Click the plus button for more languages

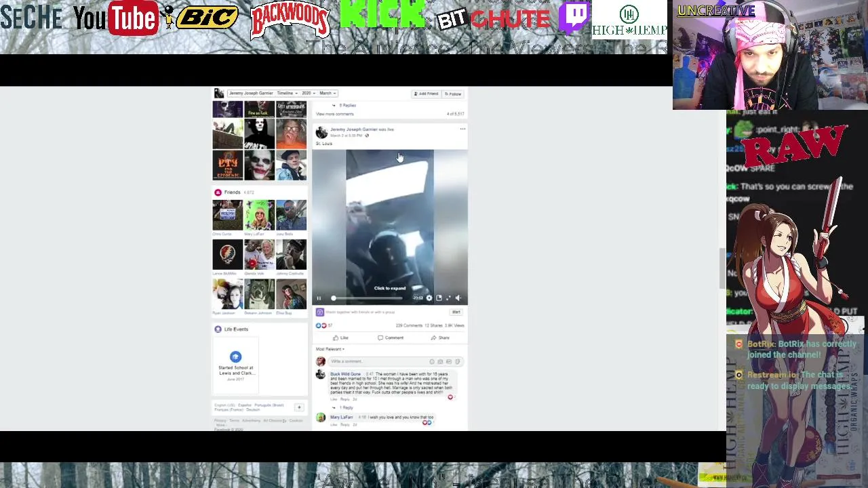[299, 407]
